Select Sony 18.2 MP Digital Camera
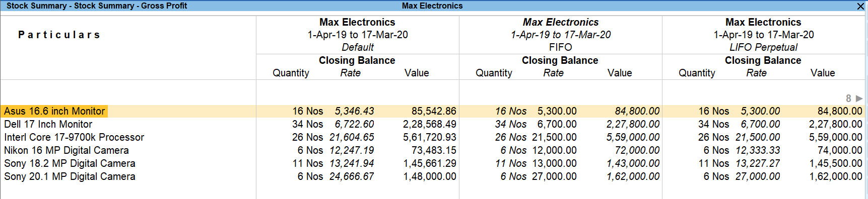The image size is (868, 199). 70,163
